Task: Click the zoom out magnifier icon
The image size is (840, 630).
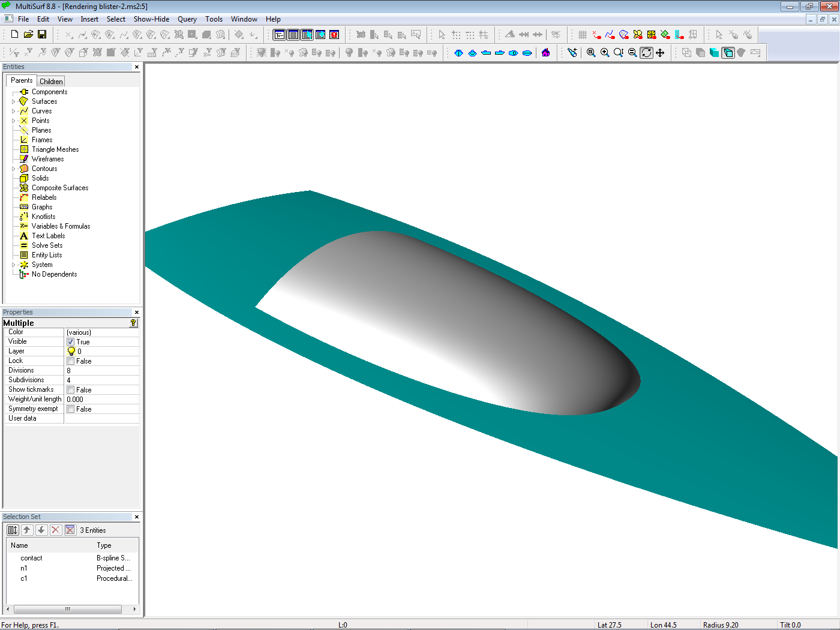Action: (x=632, y=53)
